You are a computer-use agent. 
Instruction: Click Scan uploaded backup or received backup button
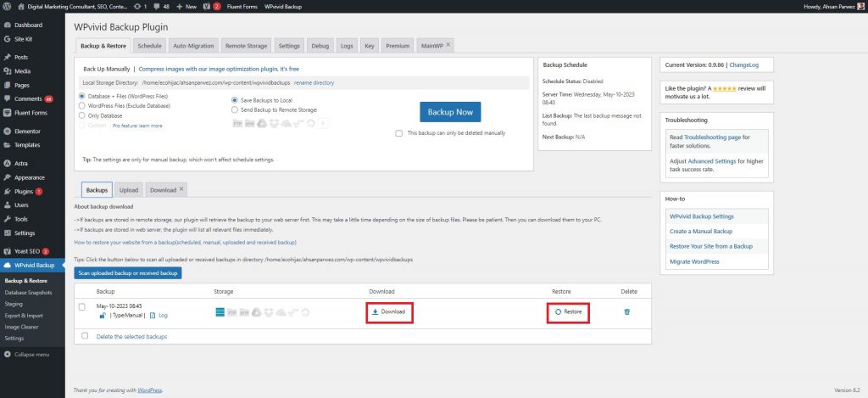click(128, 273)
